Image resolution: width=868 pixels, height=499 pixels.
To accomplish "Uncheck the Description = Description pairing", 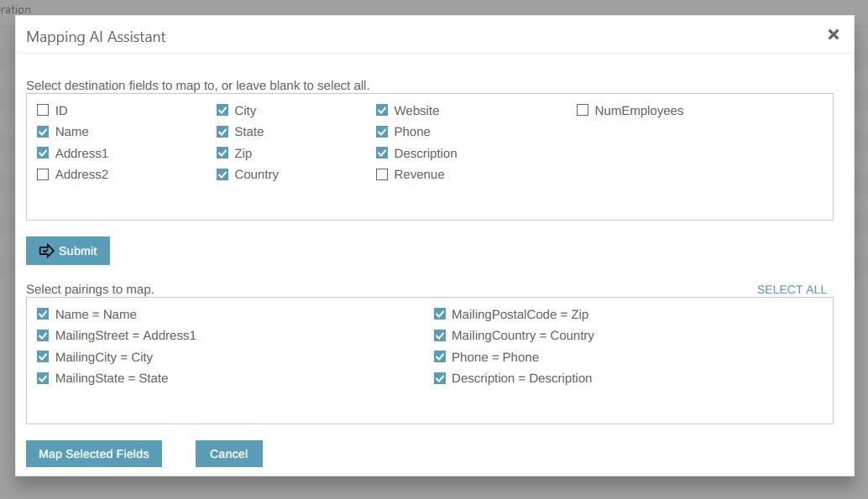I will pyautogui.click(x=440, y=378).
